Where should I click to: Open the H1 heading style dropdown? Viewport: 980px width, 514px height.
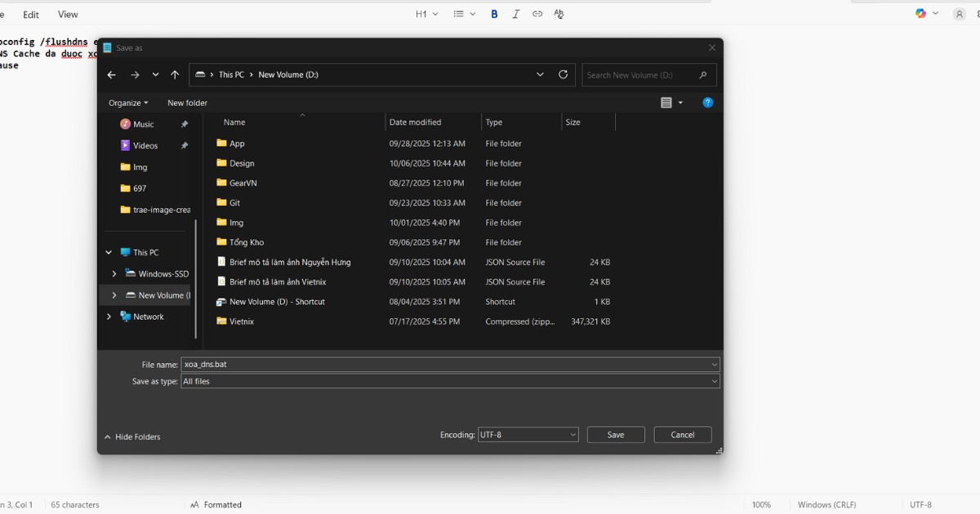click(426, 14)
